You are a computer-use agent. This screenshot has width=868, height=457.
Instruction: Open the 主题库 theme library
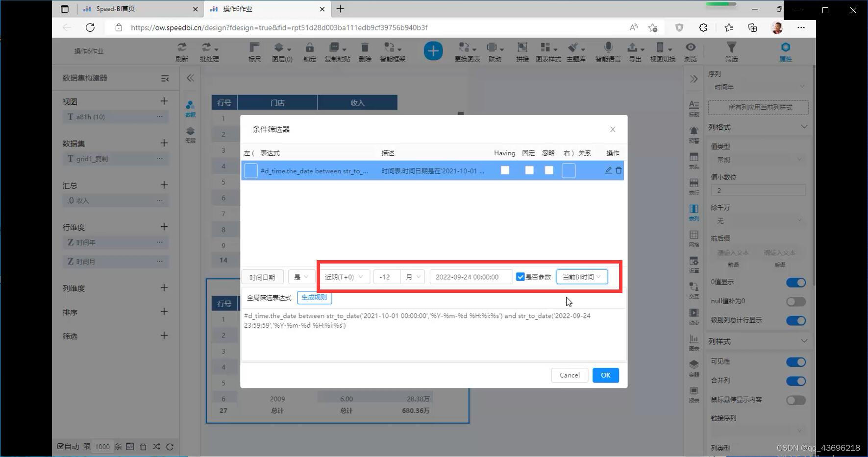(x=576, y=51)
